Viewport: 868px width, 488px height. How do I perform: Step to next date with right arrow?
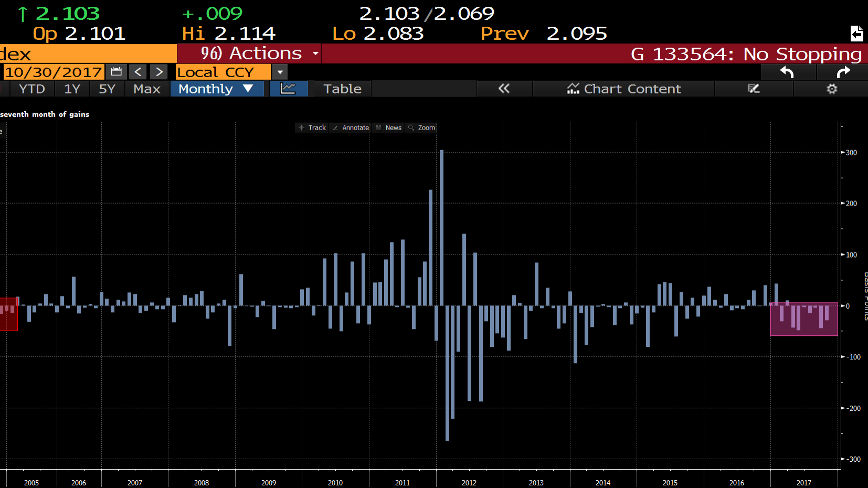pyautogui.click(x=159, y=72)
